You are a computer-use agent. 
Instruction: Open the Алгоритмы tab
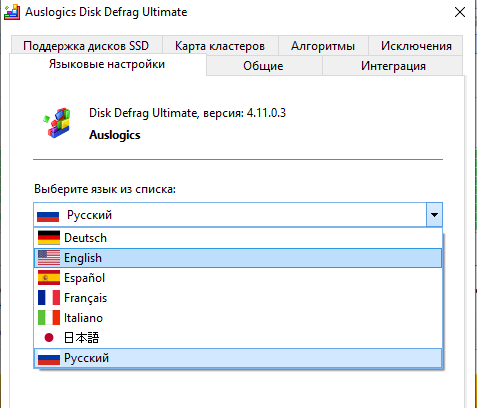pyautogui.click(x=323, y=46)
